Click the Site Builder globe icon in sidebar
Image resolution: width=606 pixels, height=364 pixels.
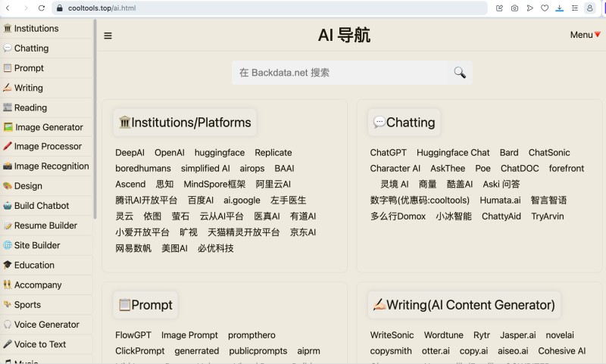click(8, 245)
